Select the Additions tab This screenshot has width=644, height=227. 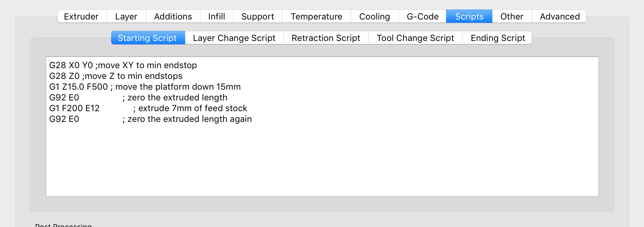173,16
